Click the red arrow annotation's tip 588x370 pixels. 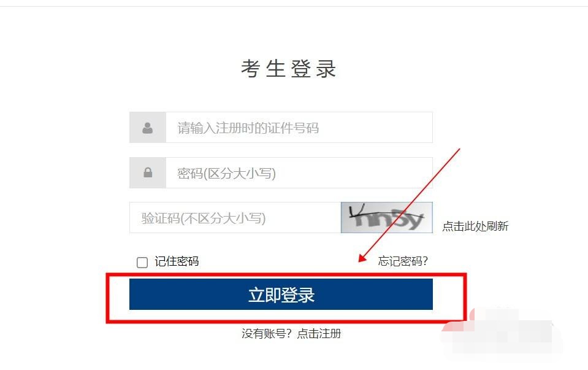361,260
